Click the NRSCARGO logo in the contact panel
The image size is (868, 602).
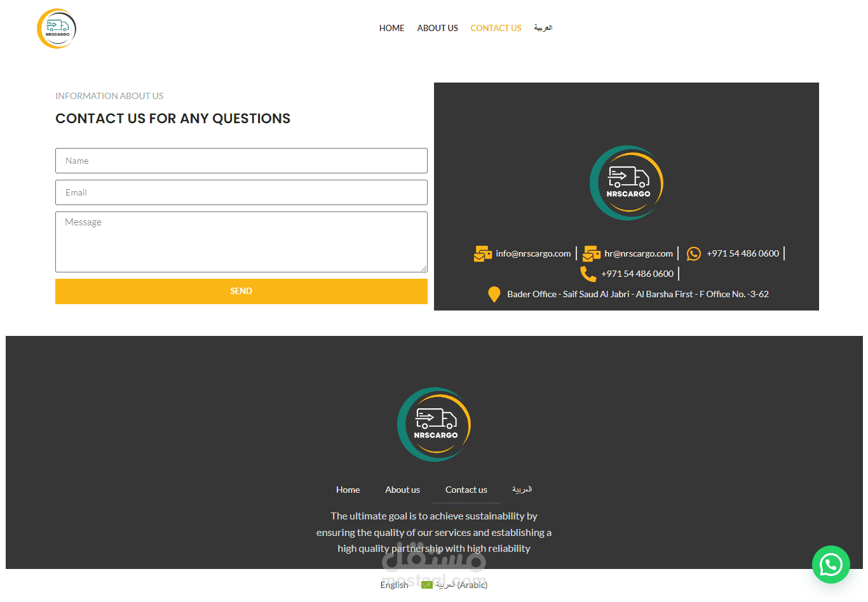pos(627,183)
